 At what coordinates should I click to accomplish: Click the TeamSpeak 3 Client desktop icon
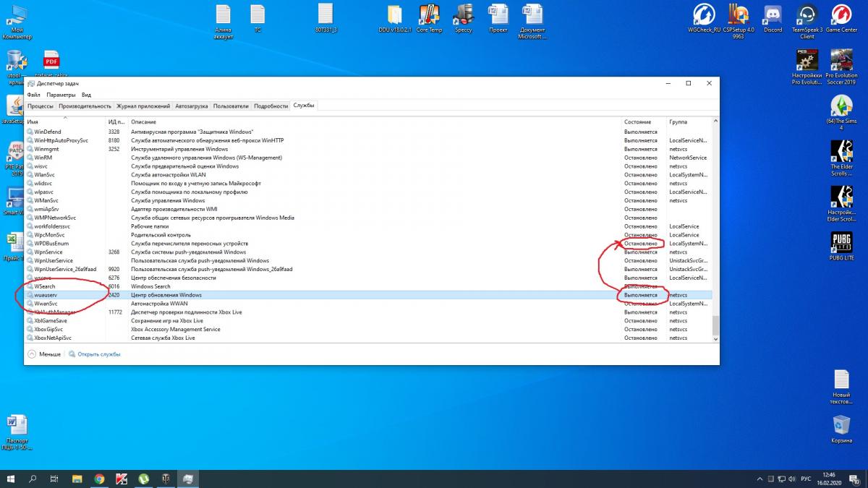(x=807, y=16)
